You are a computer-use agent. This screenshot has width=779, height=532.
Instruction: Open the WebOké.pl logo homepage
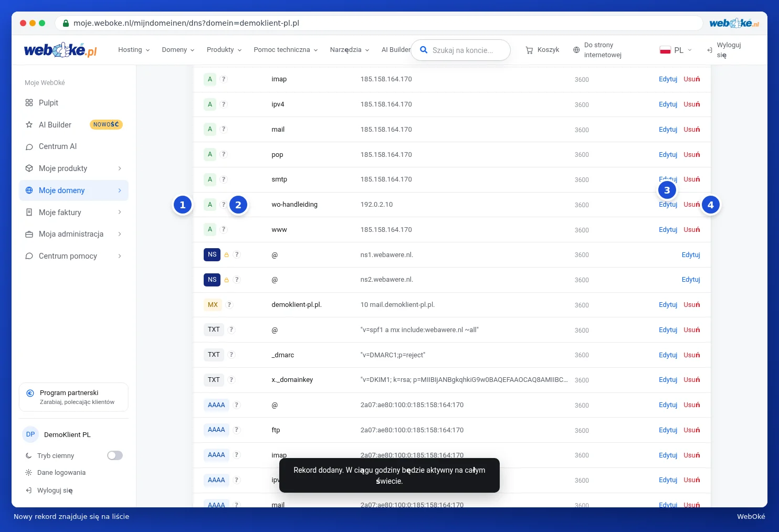coord(60,50)
